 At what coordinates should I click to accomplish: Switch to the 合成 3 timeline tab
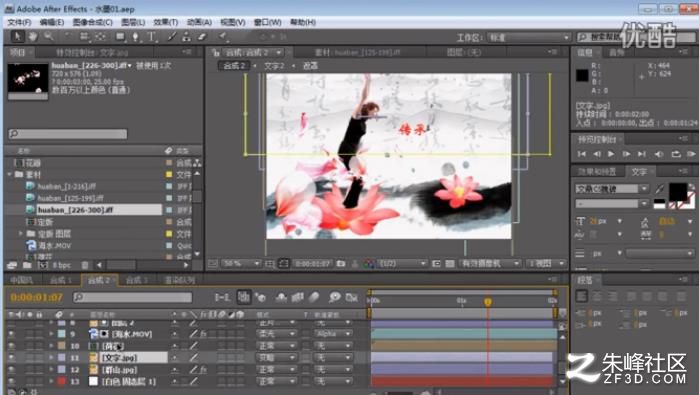tap(136, 280)
